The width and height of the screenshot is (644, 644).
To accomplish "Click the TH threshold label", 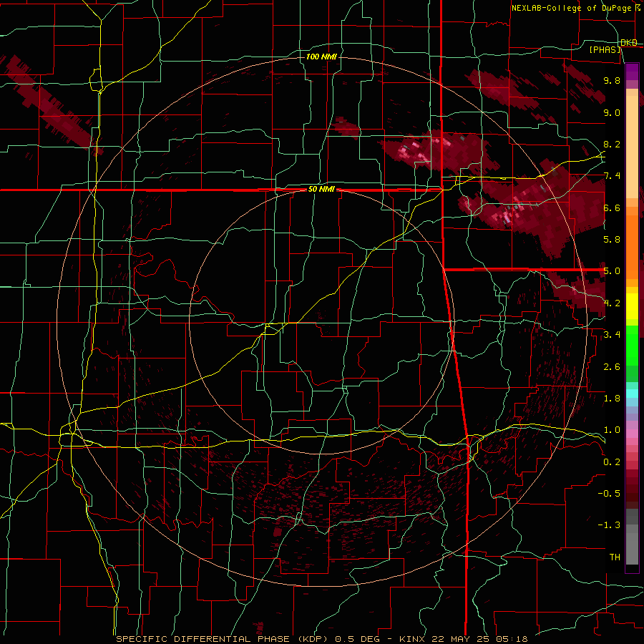I will 615,557.
